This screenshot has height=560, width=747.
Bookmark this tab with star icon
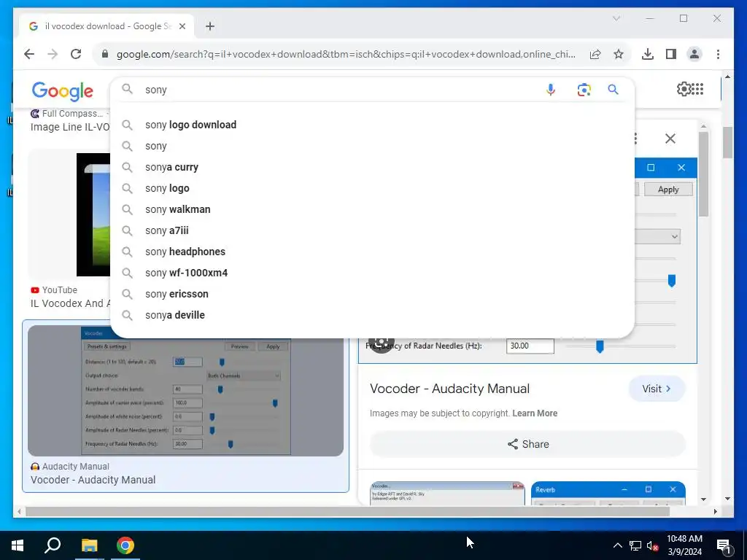tap(619, 54)
